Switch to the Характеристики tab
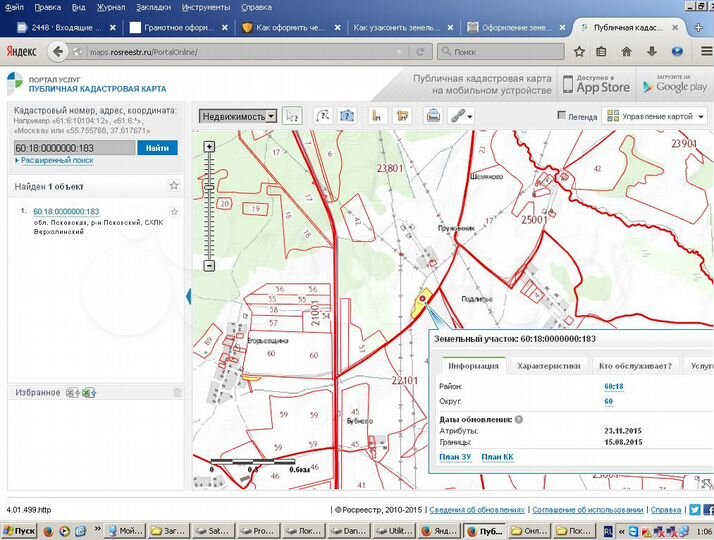This screenshot has height=540, width=714. [548, 366]
